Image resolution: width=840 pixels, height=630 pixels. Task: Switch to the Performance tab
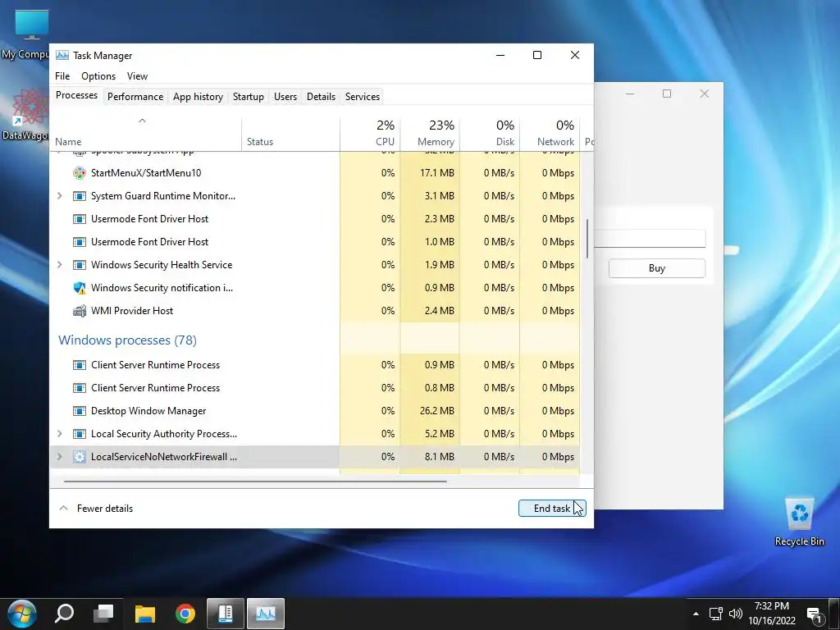pos(135,97)
